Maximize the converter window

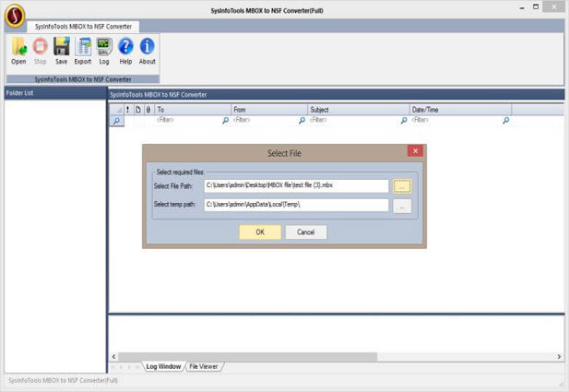pyautogui.click(x=536, y=6)
